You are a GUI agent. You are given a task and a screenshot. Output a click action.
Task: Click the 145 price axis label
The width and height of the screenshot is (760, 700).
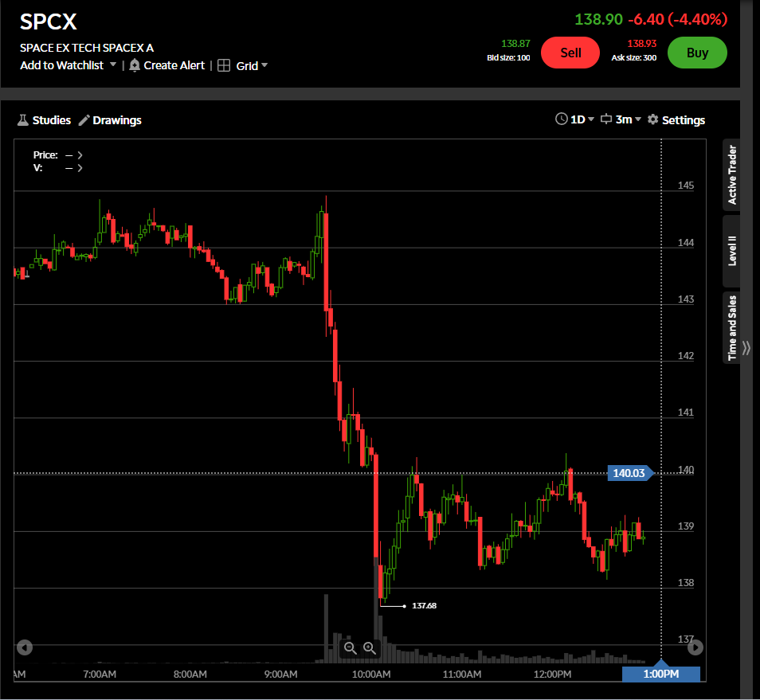coord(685,185)
